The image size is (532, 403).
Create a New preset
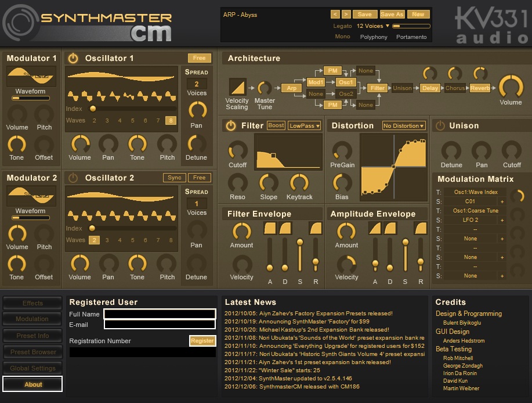tap(418, 15)
